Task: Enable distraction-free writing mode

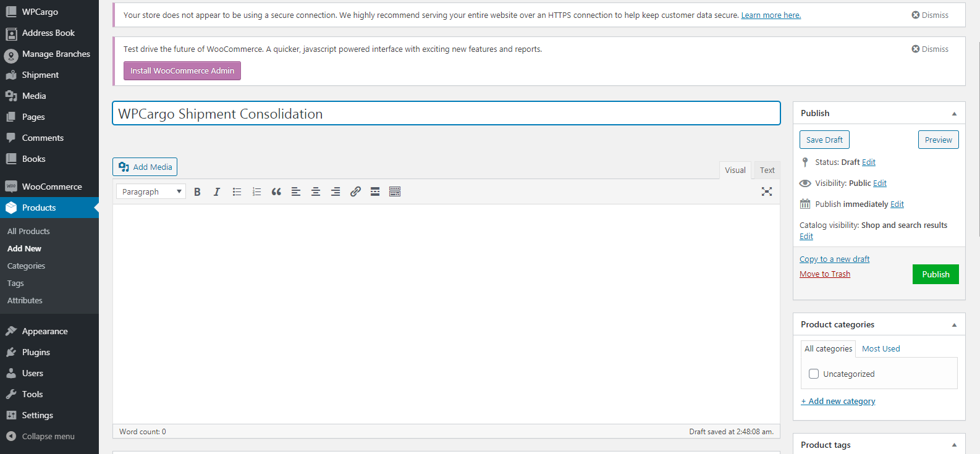Action: [766, 191]
